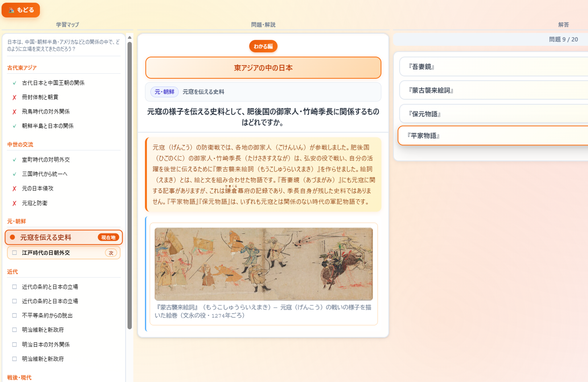Image resolution: width=588 pixels, height=382 pixels.
Task: Click the 次 badge
Action: [x=111, y=253]
